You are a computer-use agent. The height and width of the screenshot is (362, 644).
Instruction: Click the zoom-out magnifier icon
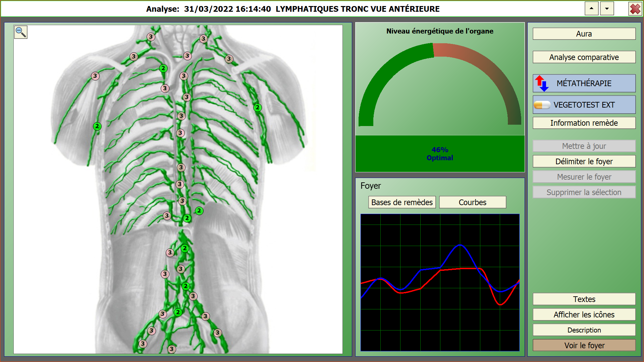pyautogui.click(x=20, y=32)
